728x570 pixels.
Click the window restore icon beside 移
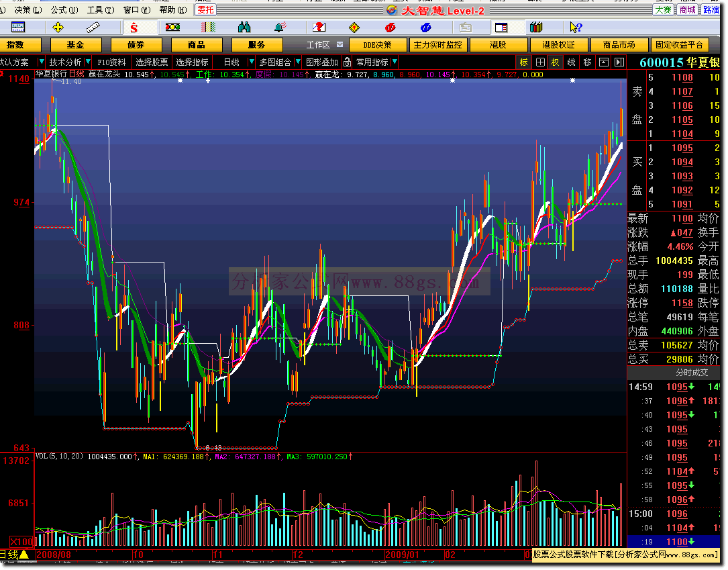click(604, 62)
